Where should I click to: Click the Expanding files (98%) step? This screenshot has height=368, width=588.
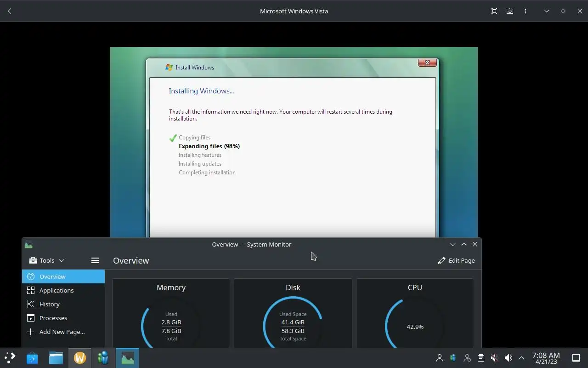pos(209,146)
